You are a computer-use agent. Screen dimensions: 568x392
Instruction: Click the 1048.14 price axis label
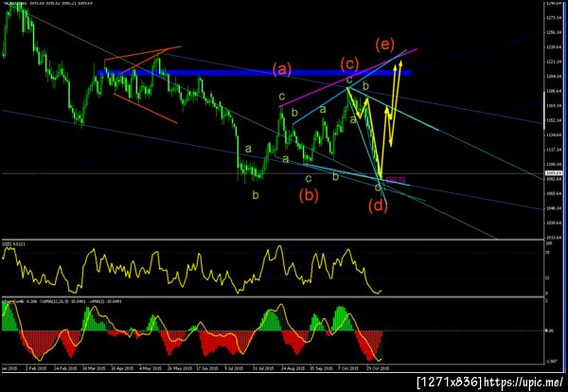(554, 208)
